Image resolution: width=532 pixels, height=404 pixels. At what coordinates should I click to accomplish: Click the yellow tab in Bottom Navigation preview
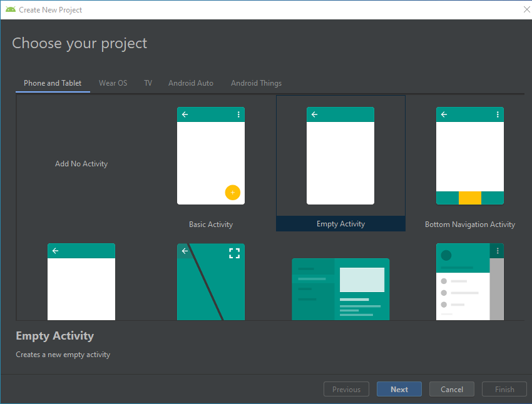point(470,198)
